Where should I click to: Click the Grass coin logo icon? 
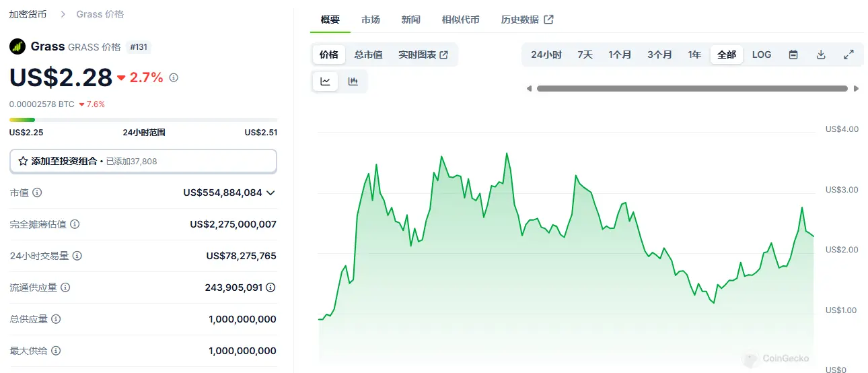tap(17, 46)
